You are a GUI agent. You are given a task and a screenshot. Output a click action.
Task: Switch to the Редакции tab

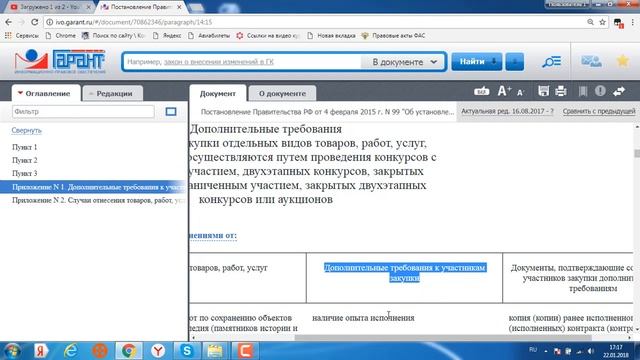pyautogui.click(x=112, y=93)
